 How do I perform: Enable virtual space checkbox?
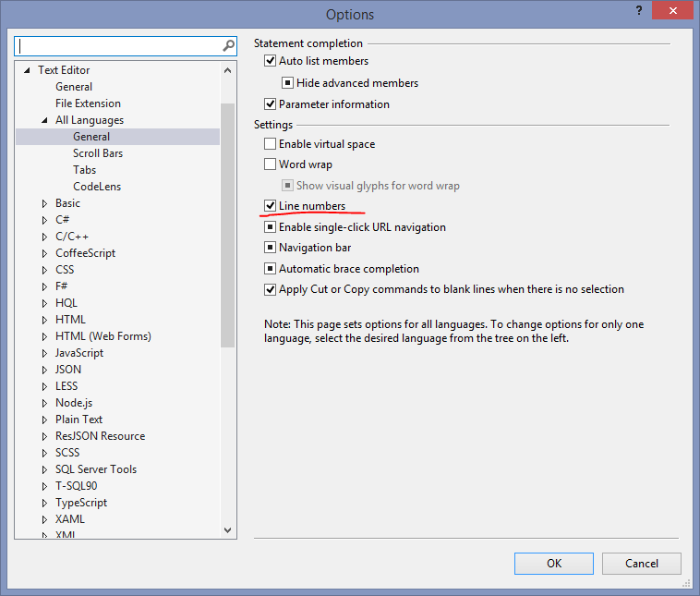tap(271, 144)
